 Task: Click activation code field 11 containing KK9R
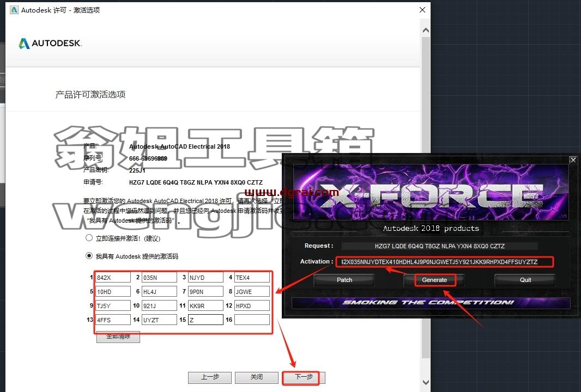point(205,306)
